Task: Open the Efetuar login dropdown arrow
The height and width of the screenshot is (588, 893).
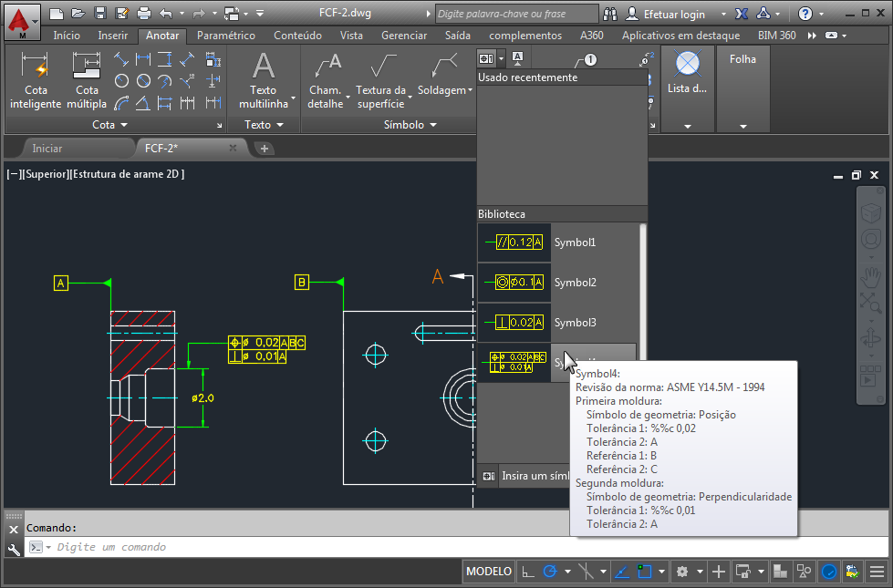Action: click(723, 15)
